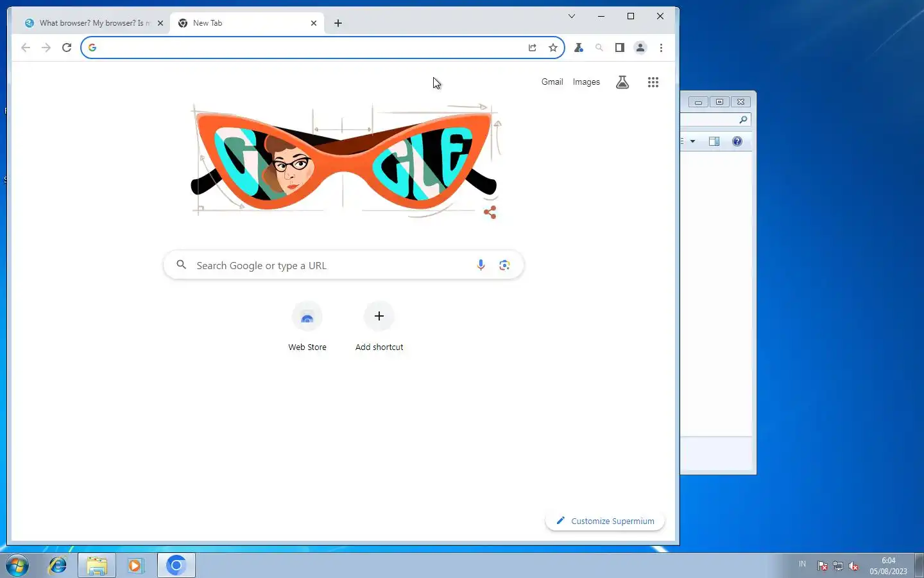This screenshot has width=924, height=578.
Task: Click the forward navigation arrow
Action: (x=46, y=48)
